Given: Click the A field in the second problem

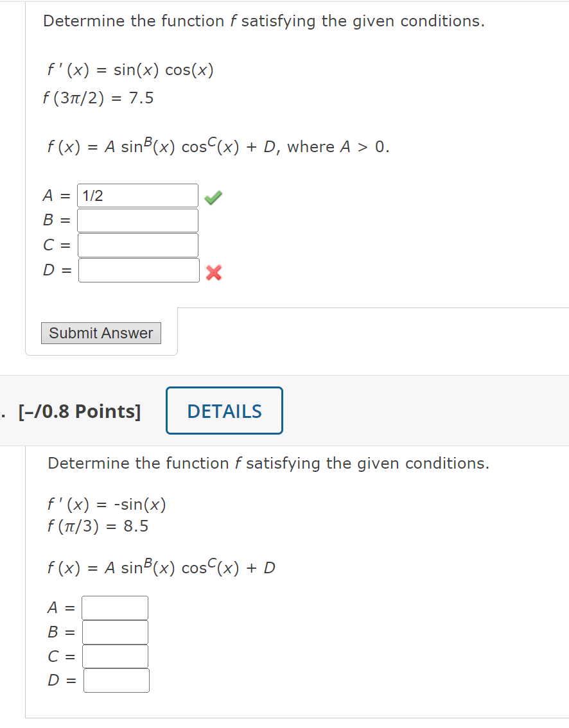Looking at the screenshot, I should (x=115, y=607).
